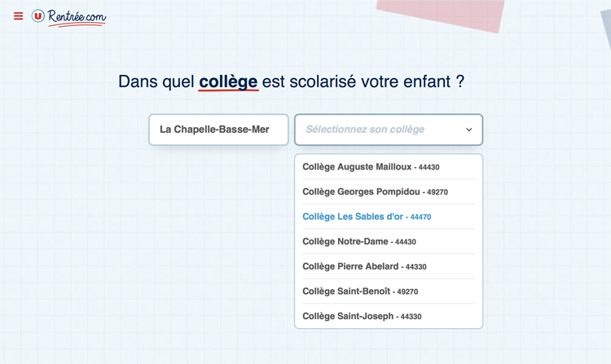Collapse the college dropdown with the chevron

(469, 129)
